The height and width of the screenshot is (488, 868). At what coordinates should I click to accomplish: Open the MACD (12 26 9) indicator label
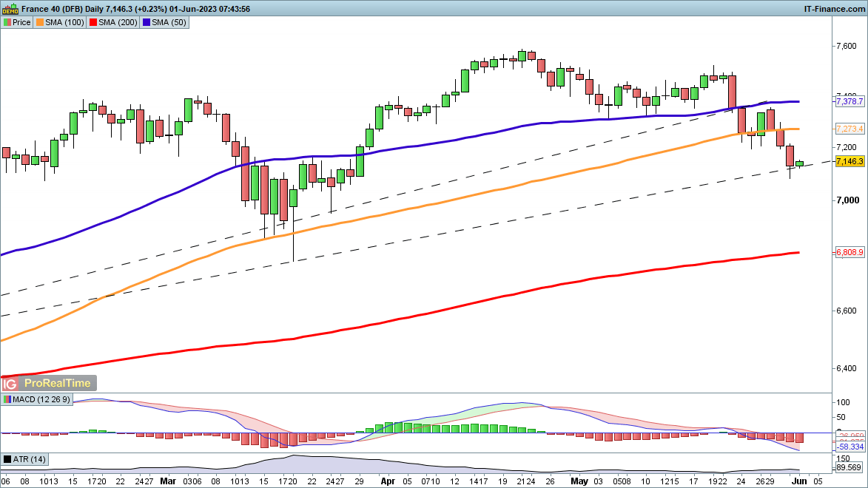41,399
